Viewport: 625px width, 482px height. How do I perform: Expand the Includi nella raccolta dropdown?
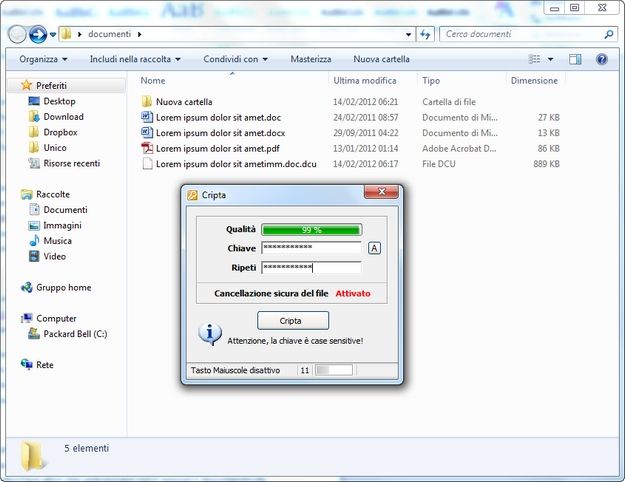pyautogui.click(x=134, y=59)
